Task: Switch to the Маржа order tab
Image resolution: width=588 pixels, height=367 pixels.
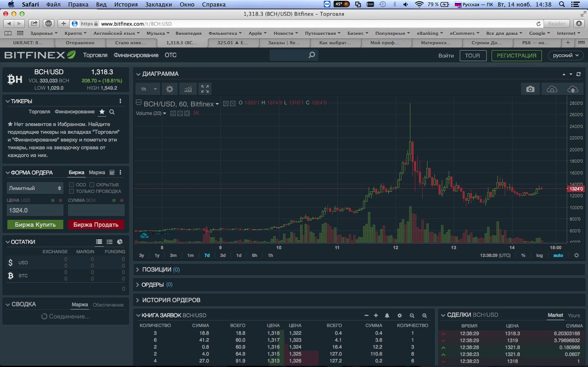Action: click(x=97, y=173)
